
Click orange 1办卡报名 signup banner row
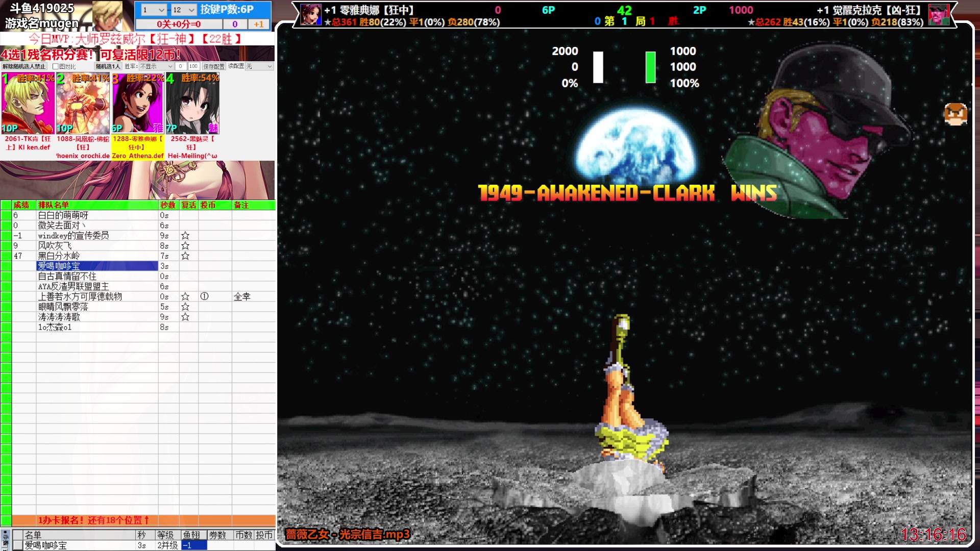click(143, 520)
